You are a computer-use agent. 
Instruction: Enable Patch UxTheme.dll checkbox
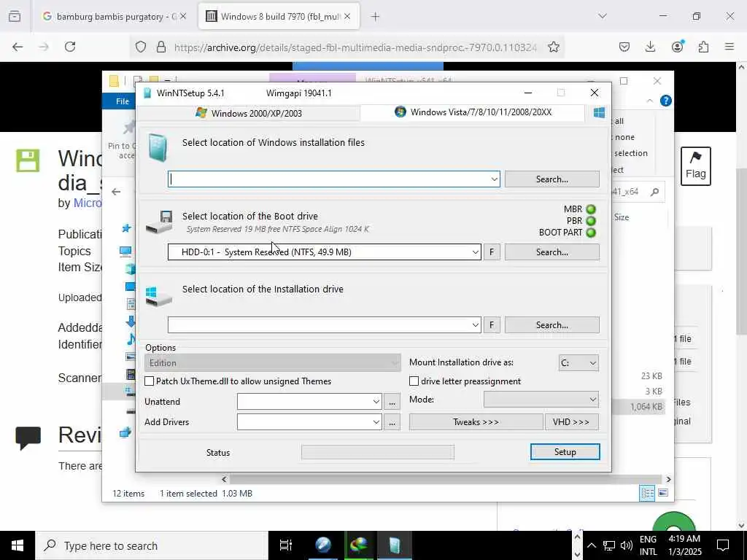coord(149,381)
